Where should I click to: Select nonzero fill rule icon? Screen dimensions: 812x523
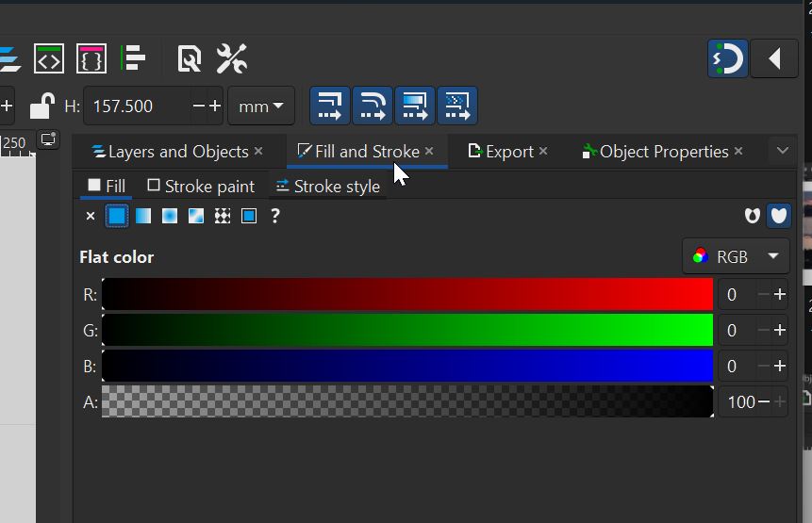pyautogui.click(x=778, y=216)
